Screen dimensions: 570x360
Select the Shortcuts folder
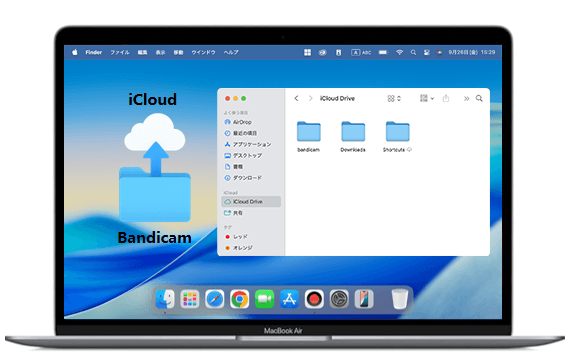(x=397, y=131)
